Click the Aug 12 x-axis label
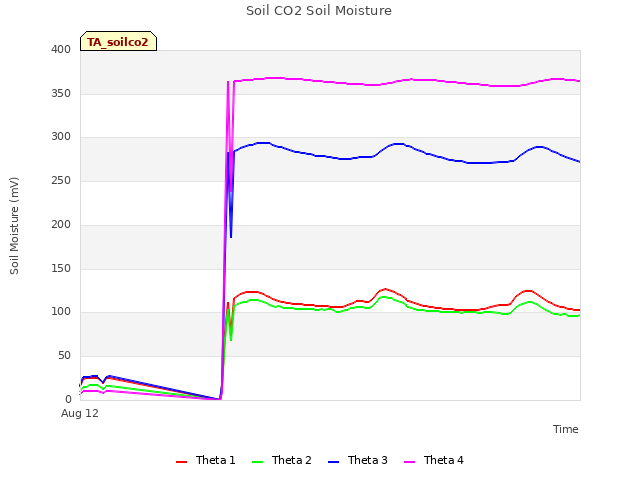The height and width of the screenshot is (480, 640). click(x=80, y=413)
